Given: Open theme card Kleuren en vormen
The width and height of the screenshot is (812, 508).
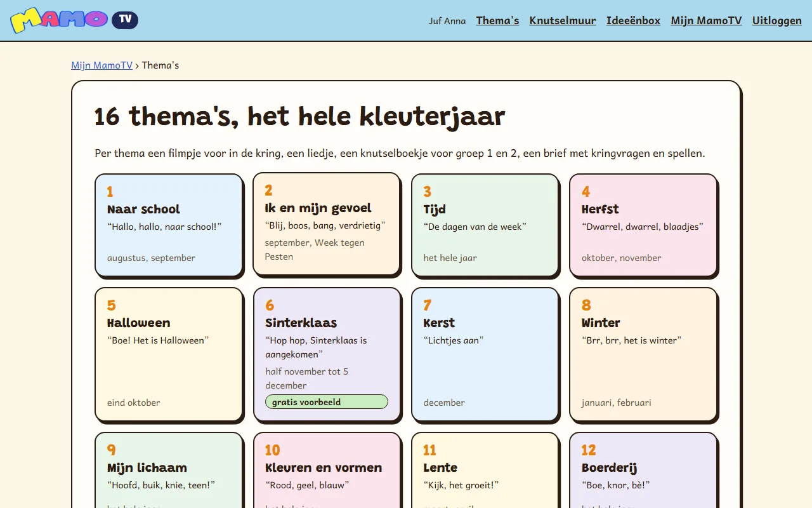Looking at the screenshot, I should point(327,471).
